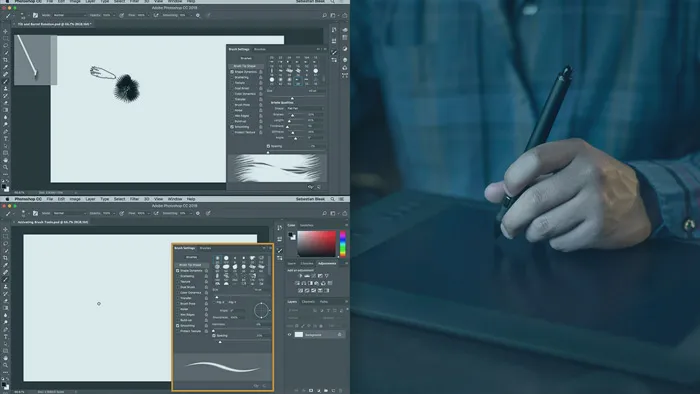Open Opacity dropdown arrow in top options bar
Screen dimensions: 700x394
coord(114,15)
